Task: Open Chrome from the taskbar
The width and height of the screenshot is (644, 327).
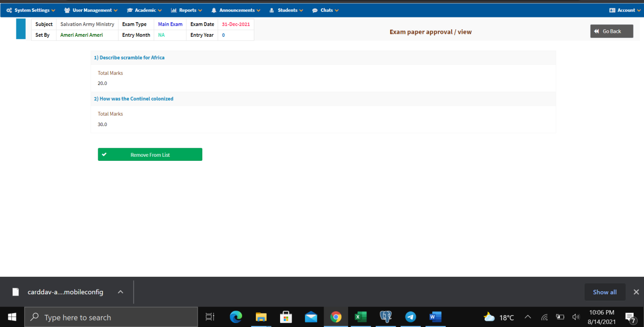Action: (336, 317)
